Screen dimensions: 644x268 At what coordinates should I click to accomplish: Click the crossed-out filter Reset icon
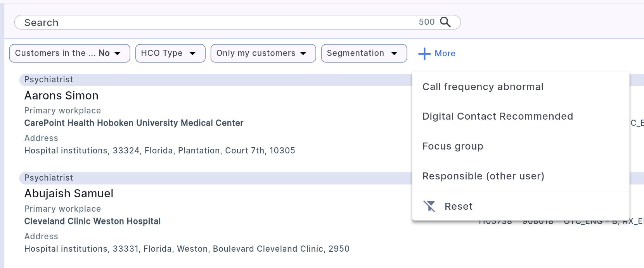tap(429, 206)
